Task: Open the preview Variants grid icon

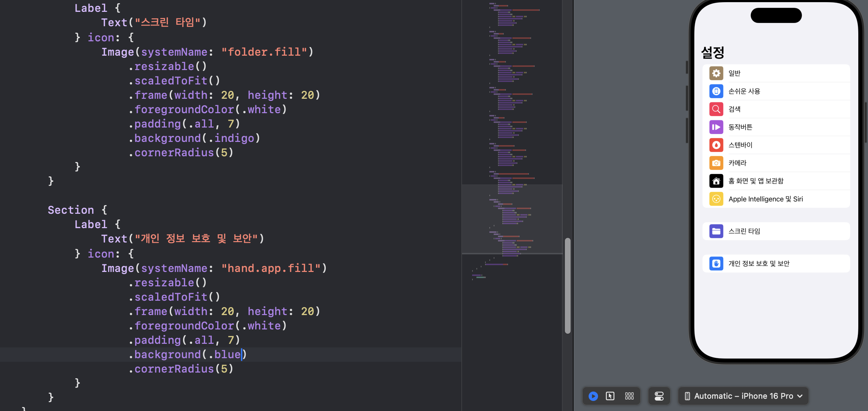Action: pos(629,396)
